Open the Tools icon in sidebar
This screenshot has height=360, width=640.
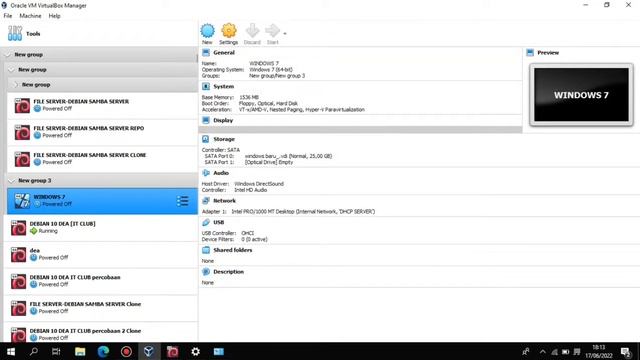coord(15,33)
